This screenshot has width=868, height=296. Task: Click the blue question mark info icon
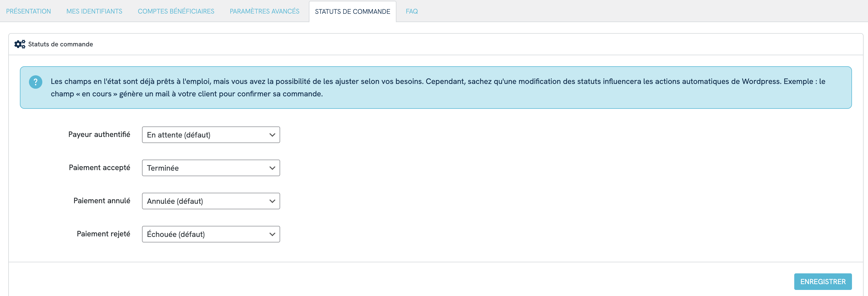point(35,82)
